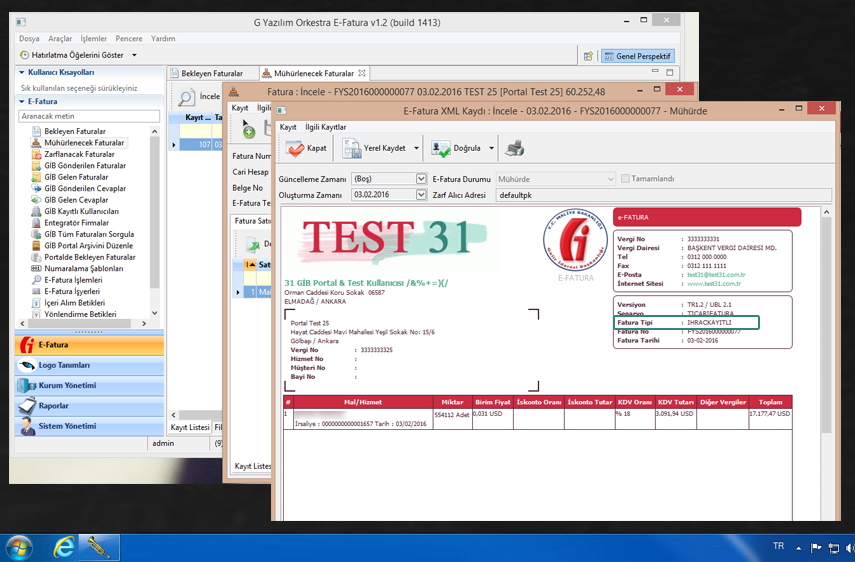Click Hatırlatma Öğelerini Göster button
This screenshot has width=855, height=562.
coord(72,55)
